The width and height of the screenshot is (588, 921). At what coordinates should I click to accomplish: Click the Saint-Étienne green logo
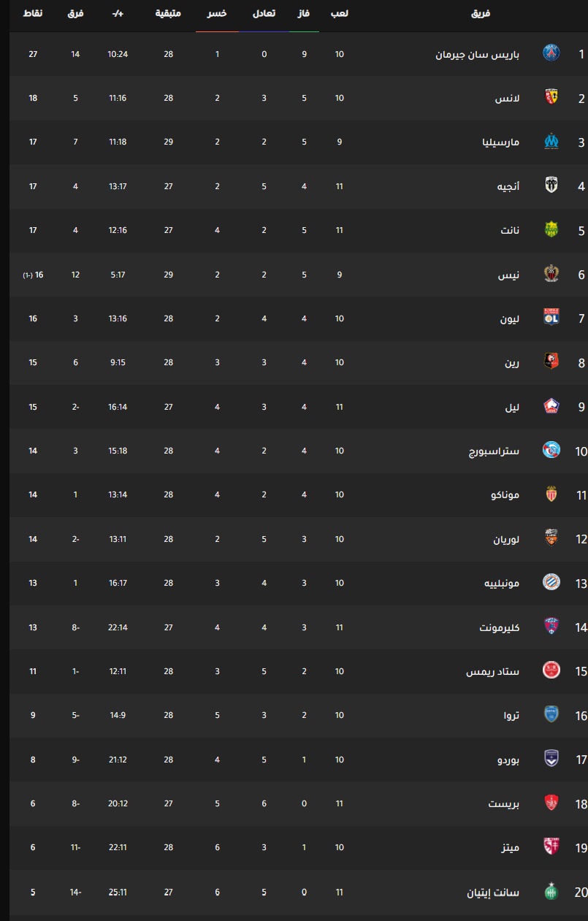pos(551,892)
